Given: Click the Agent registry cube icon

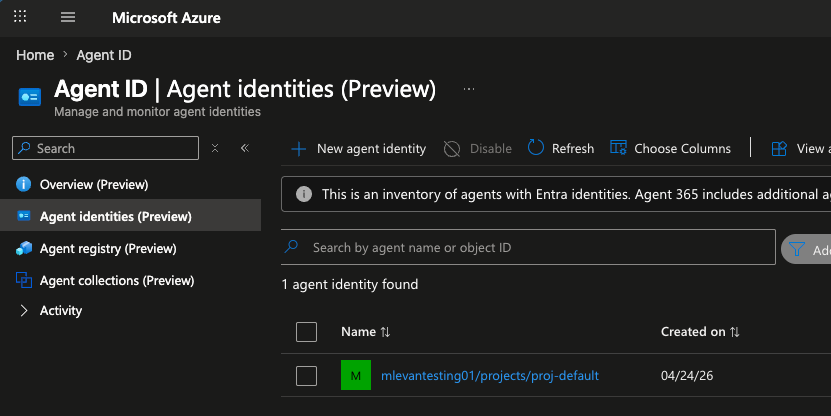Looking at the screenshot, I should pos(24,248).
